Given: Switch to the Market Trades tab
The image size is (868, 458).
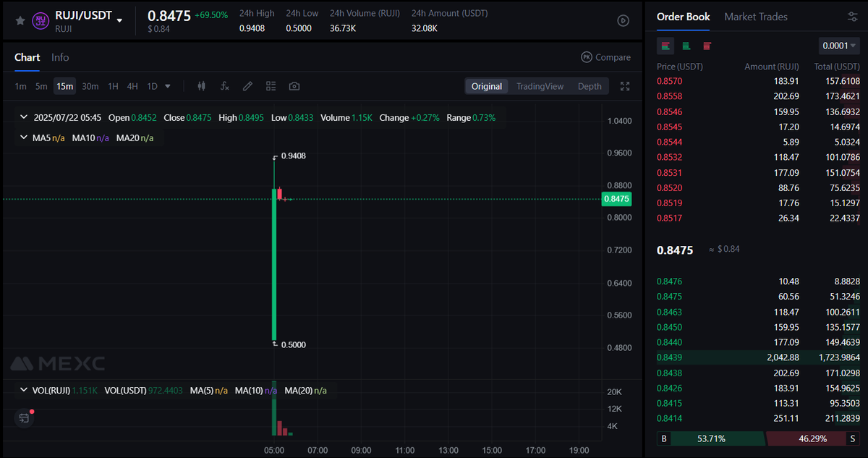Looking at the screenshot, I should point(755,17).
